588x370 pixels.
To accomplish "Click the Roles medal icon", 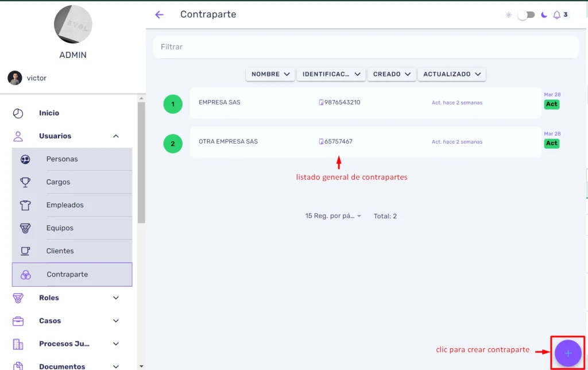I will coord(18,298).
